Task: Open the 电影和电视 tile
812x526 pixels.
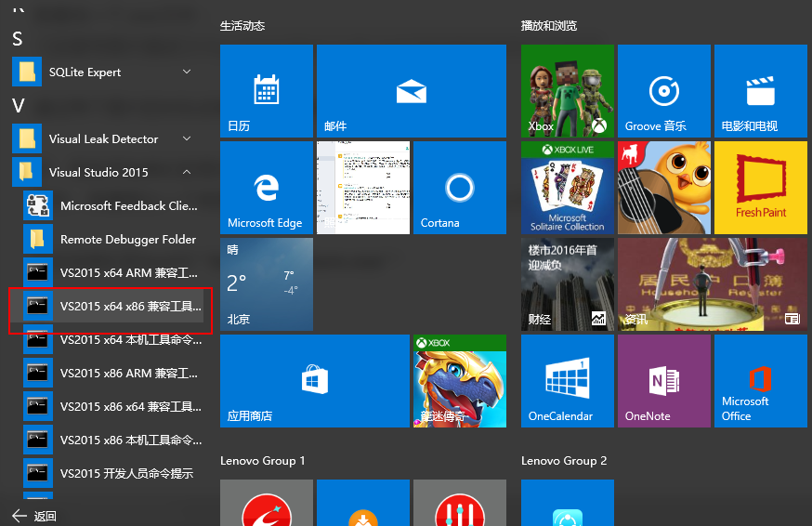Action: point(761,91)
